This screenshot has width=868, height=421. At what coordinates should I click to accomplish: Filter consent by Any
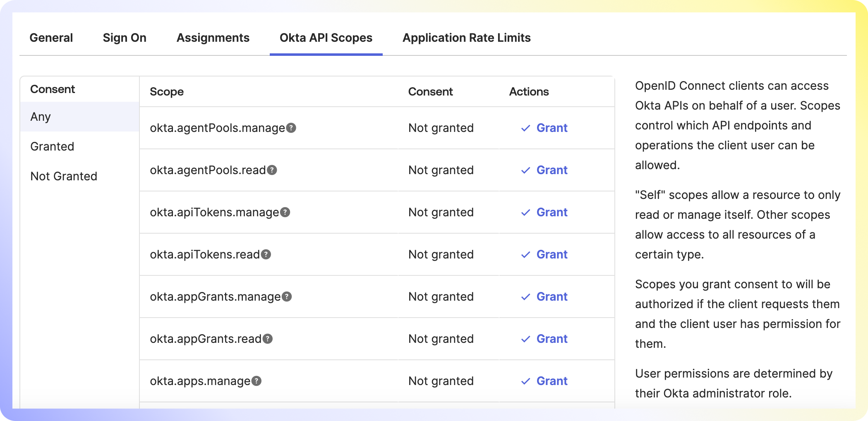79,117
